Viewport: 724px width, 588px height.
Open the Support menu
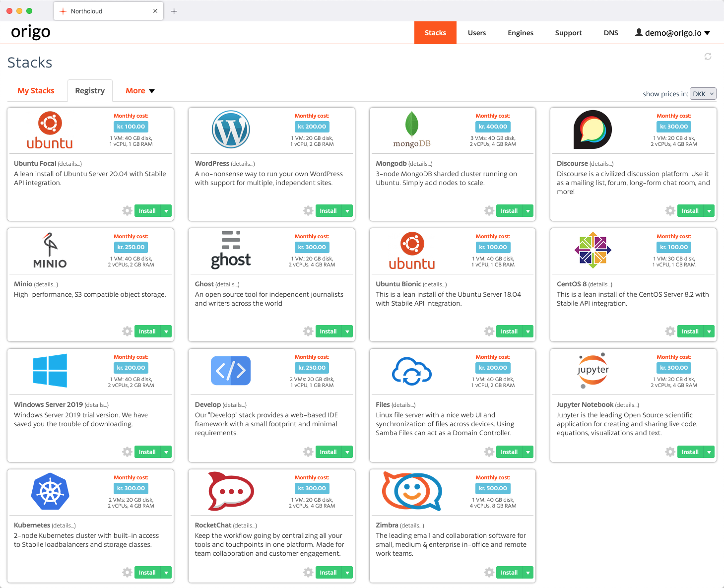(x=568, y=33)
